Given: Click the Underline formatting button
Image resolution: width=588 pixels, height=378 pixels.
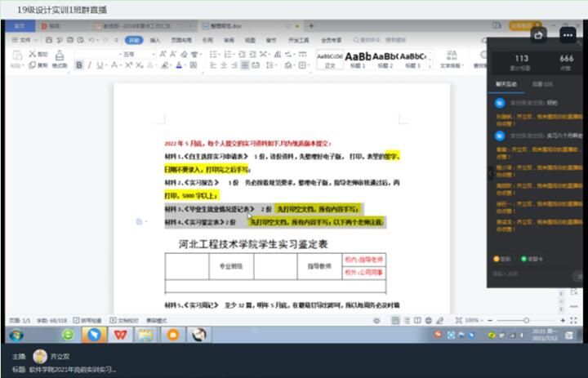Looking at the screenshot, I should click(x=101, y=64).
